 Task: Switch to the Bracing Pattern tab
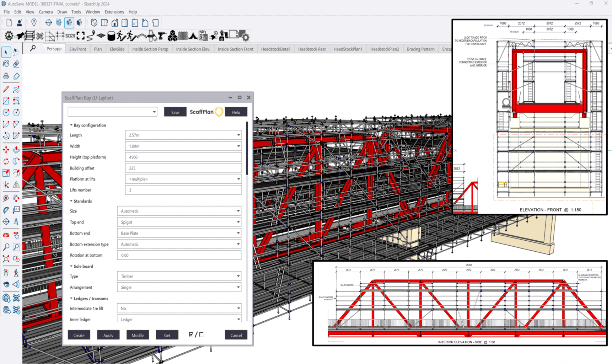click(x=420, y=49)
